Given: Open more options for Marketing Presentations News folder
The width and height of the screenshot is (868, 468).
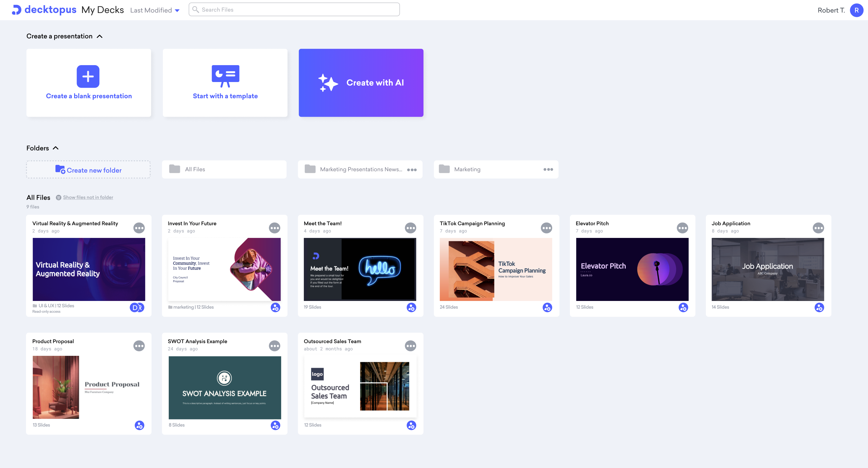Looking at the screenshot, I should [x=411, y=169].
